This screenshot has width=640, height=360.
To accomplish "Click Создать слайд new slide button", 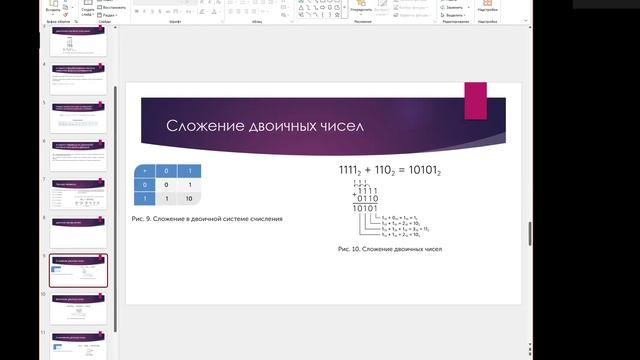I will pyautogui.click(x=87, y=8).
